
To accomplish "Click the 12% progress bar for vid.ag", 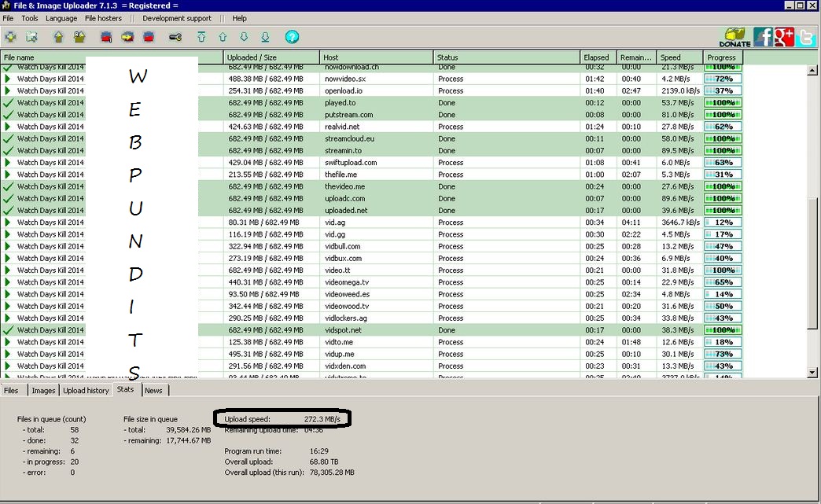I will coord(723,223).
